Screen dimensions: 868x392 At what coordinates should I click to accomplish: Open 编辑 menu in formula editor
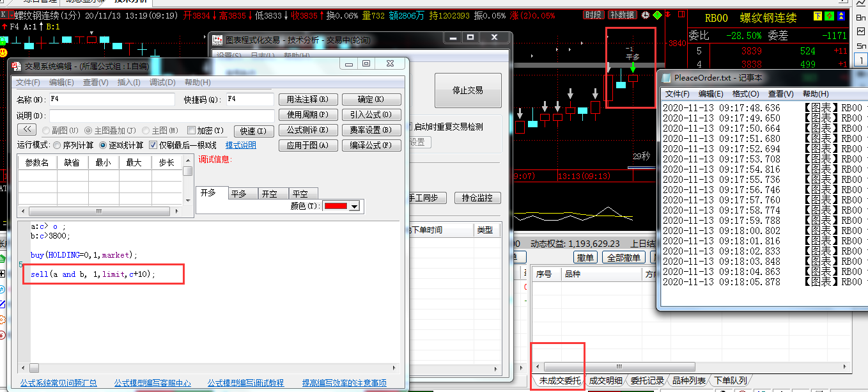coord(61,82)
